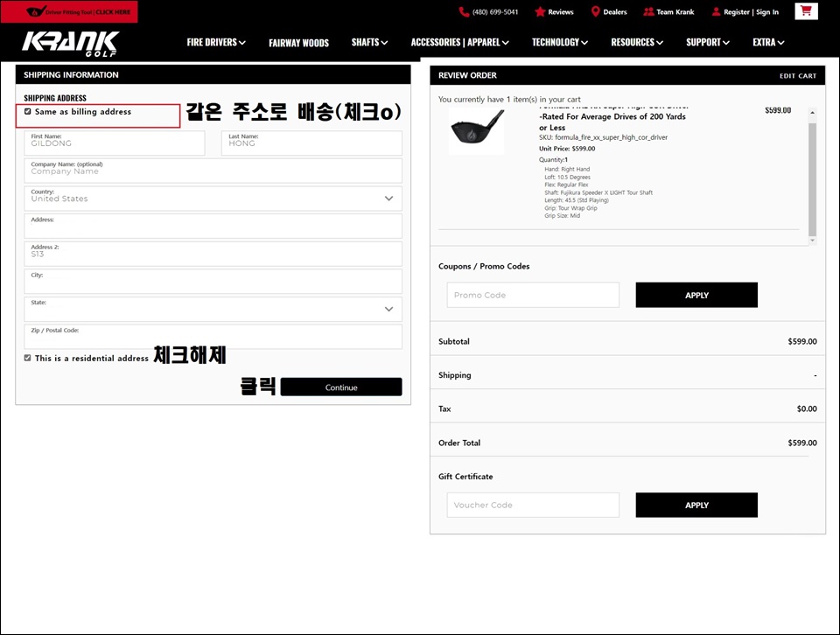
Task: Expand the Accessories | Apparel menu
Action: click(x=459, y=42)
